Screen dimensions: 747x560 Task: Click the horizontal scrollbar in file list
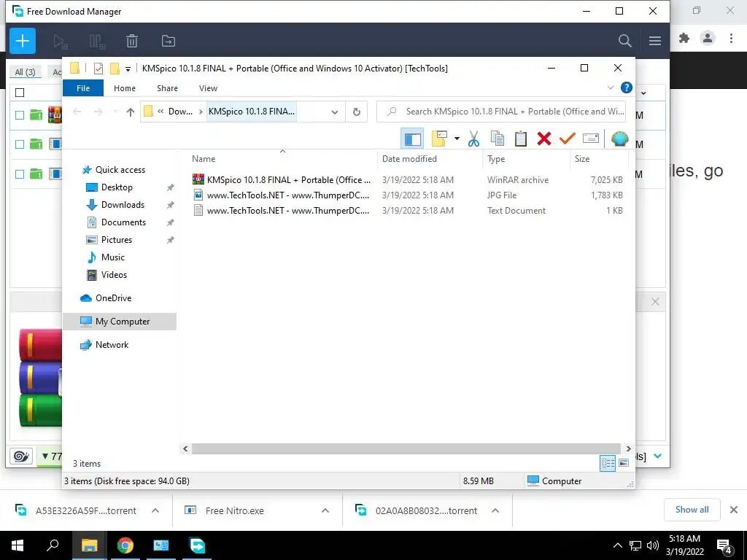(406, 448)
